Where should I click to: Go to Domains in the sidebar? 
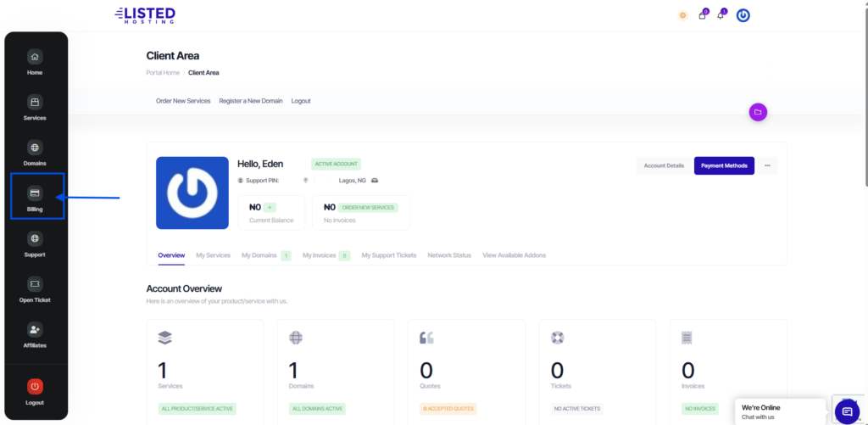(35, 148)
